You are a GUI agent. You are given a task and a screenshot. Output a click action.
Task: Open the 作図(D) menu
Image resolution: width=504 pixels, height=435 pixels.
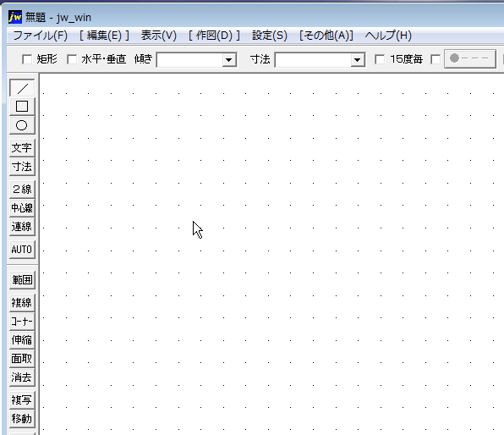pos(215,36)
